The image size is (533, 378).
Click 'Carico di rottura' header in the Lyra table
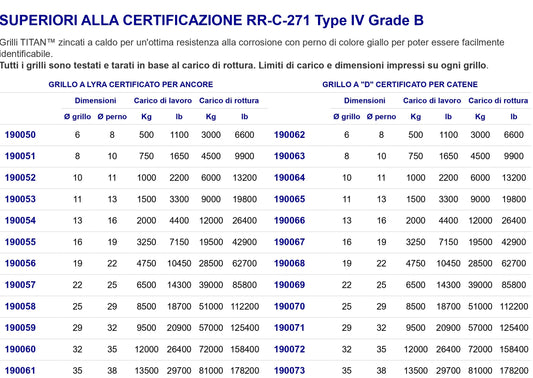pyautogui.click(x=229, y=101)
